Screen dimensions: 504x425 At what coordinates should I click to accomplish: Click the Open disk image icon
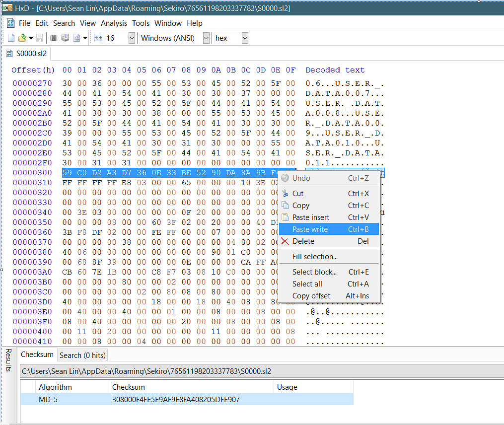(x=76, y=38)
